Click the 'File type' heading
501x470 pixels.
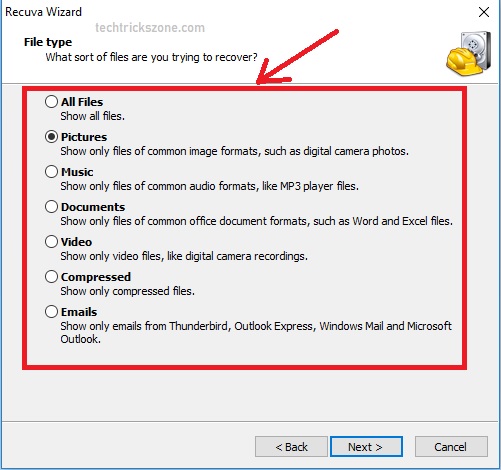coord(48,42)
